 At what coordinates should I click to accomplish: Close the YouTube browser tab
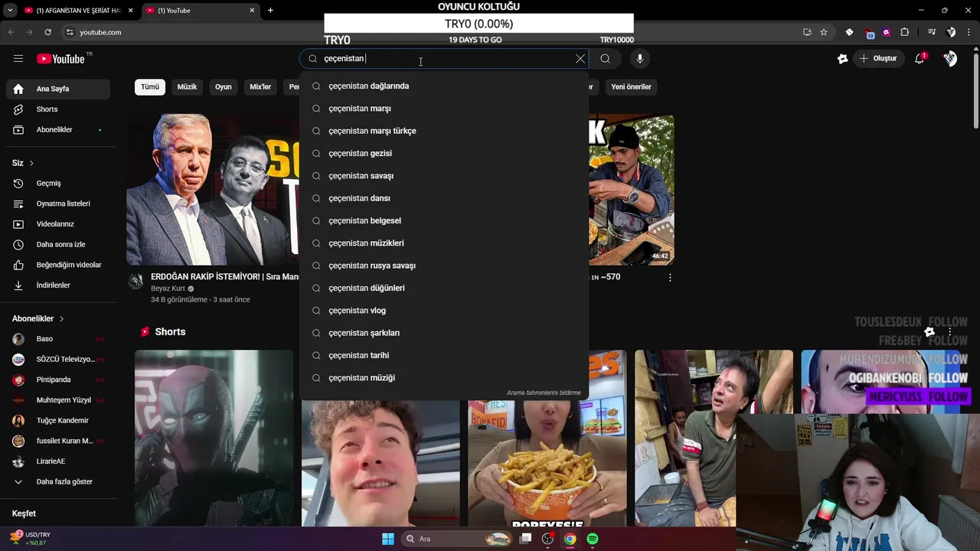coord(252,11)
